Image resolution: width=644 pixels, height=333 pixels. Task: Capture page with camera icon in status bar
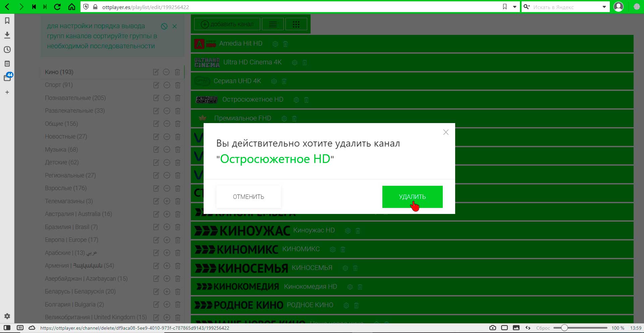[493, 328]
